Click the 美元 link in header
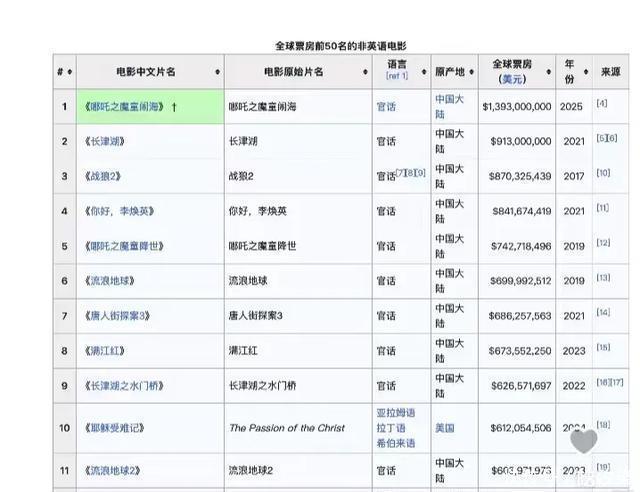Screen dimensions: 640x492 [512, 79]
